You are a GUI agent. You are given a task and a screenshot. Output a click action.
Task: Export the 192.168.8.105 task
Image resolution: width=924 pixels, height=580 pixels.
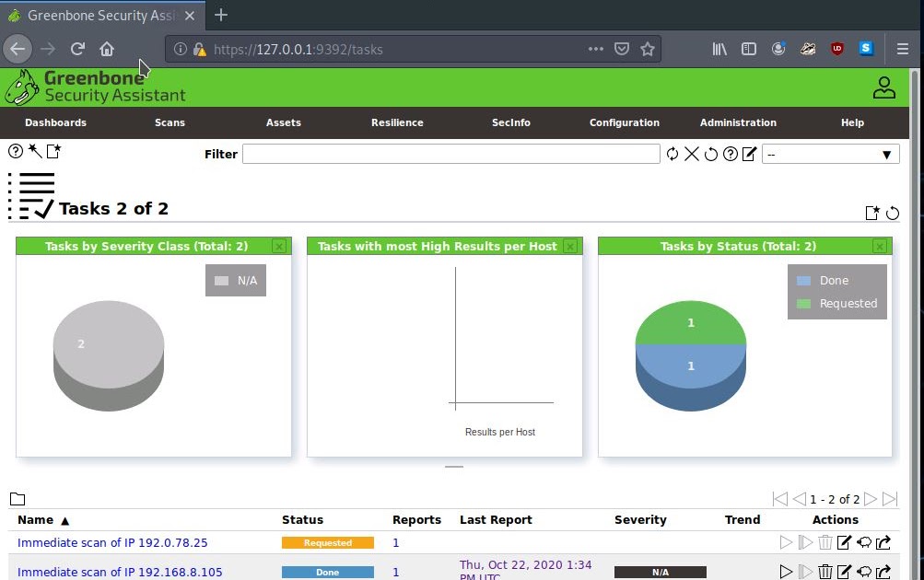[883, 571]
